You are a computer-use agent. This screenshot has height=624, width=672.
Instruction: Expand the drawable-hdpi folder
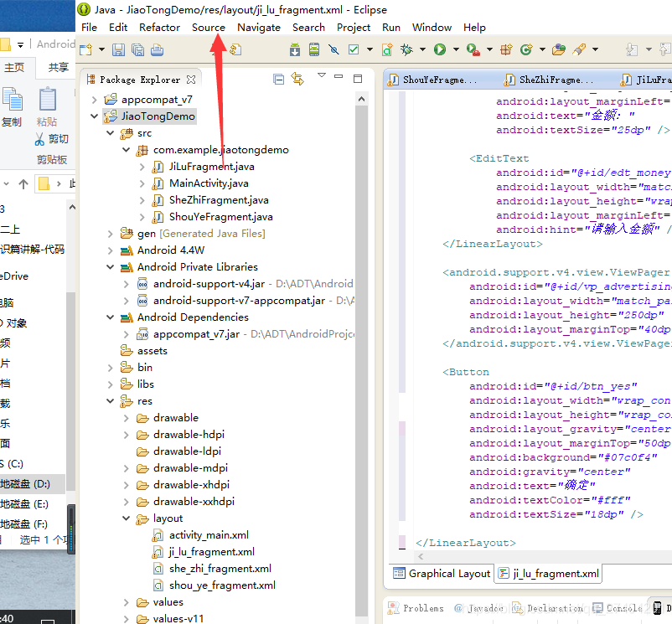[126, 436]
